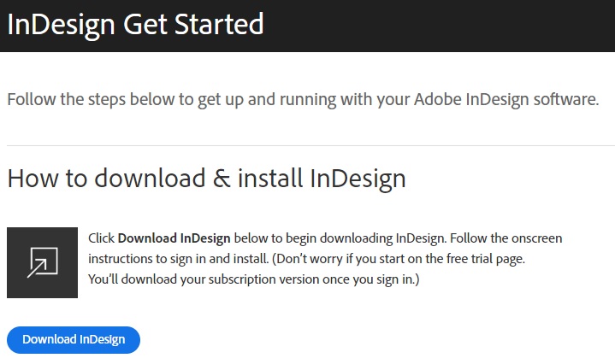The image size is (615, 364).
Task: Click the dark download arrow icon tile
Action: click(42, 262)
